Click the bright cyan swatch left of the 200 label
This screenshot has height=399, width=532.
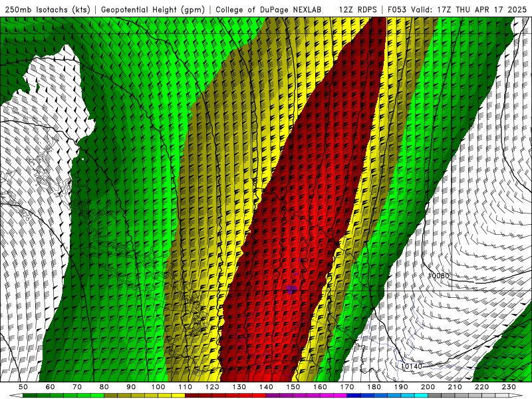click(x=422, y=396)
